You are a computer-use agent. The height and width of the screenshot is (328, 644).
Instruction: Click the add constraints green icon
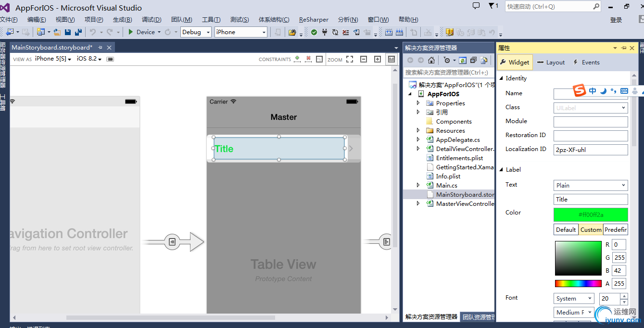point(297,59)
